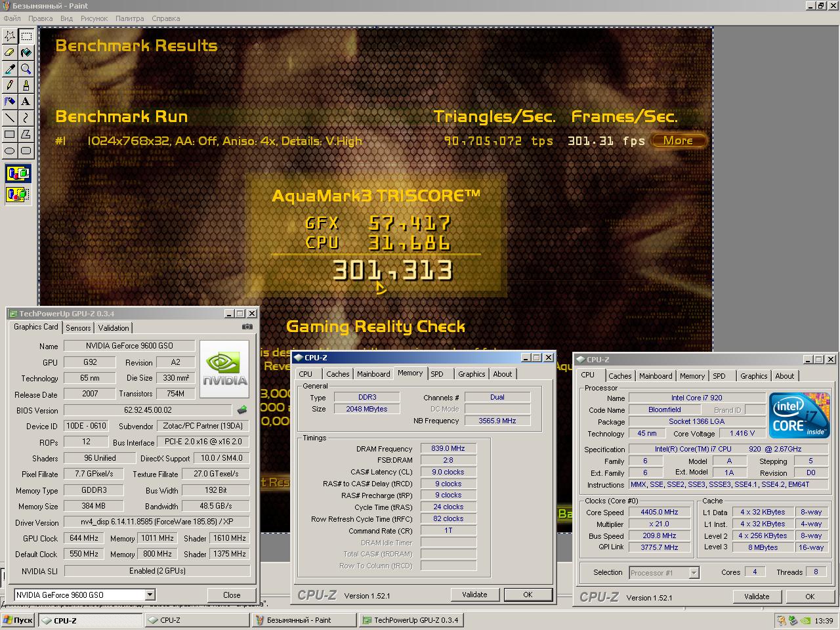Open Caches tab in the middle CPU-Z window
This screenshot has height=630, width=840.
click(x=338, y=374)
